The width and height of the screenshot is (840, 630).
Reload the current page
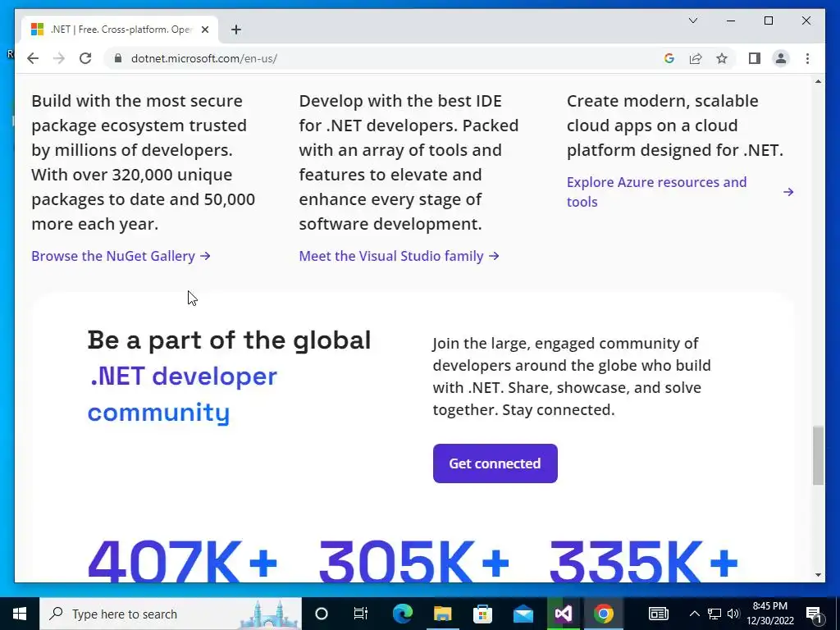(x=85, y=58)
